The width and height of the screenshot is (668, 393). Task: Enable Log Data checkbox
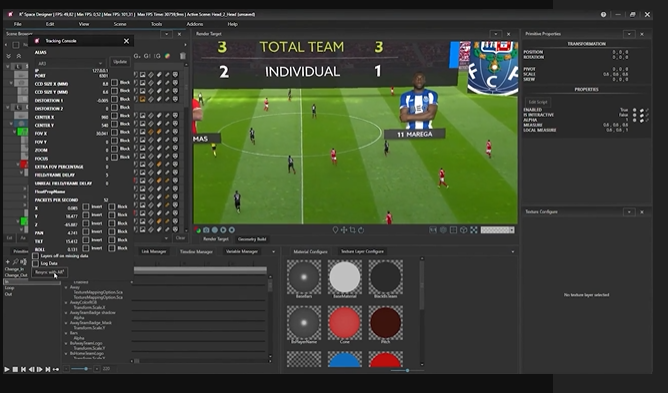point(35,263)
